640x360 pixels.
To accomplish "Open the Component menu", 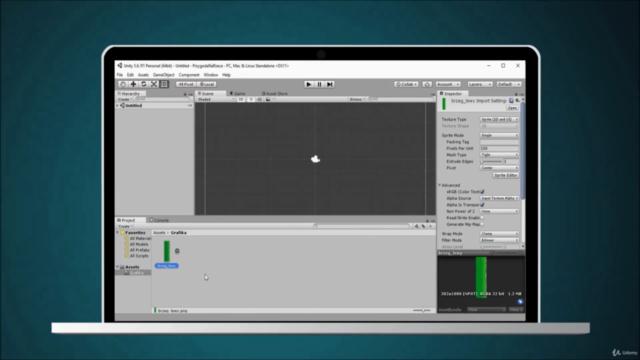I will click(x=189, y=75).
